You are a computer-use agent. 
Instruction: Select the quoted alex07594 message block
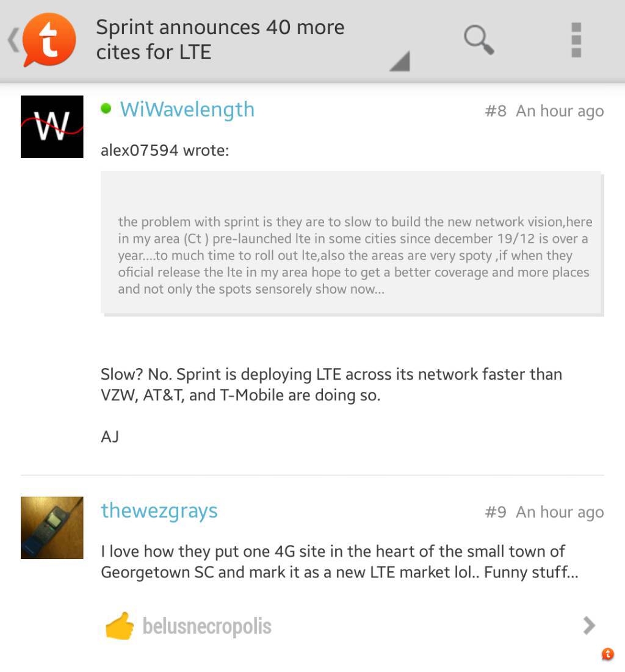[x=352, y=243]
